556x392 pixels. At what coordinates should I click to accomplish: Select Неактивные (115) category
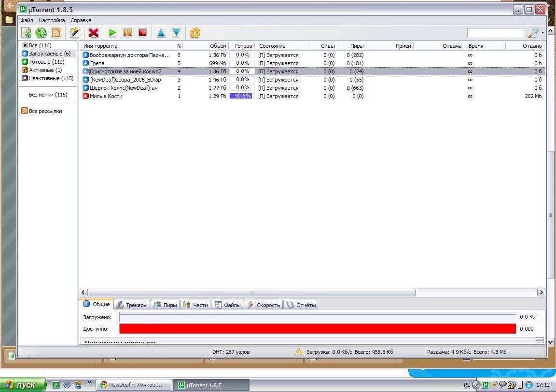coord(51,78)
